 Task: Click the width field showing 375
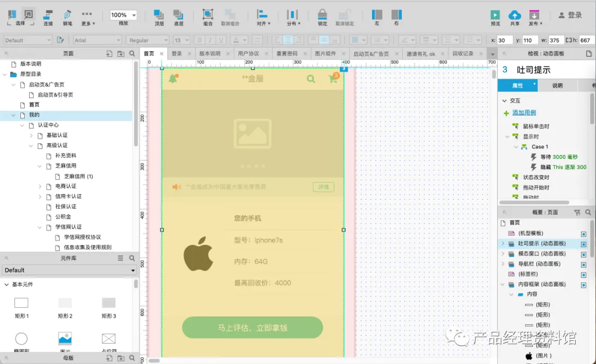[x=555, y=40]
